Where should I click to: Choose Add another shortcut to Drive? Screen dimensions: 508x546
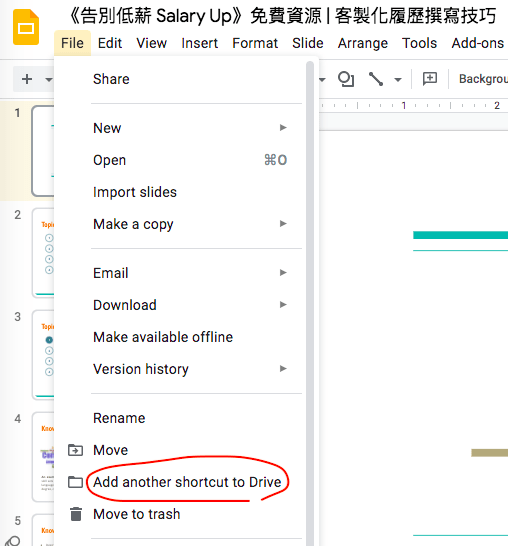187,482
